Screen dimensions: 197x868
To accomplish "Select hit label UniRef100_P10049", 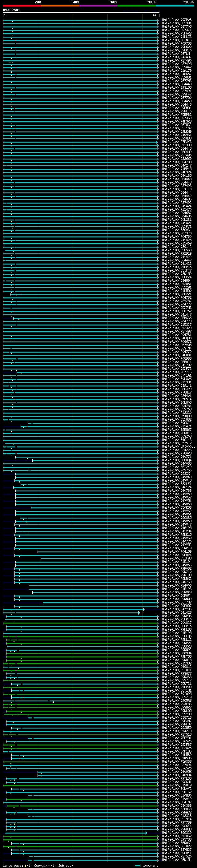I will pos(177,799).
